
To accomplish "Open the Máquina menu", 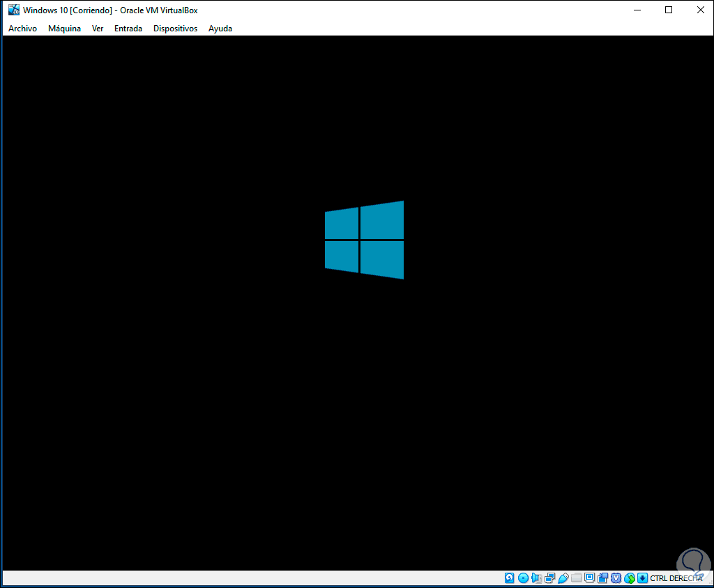I will click(65, 29).
